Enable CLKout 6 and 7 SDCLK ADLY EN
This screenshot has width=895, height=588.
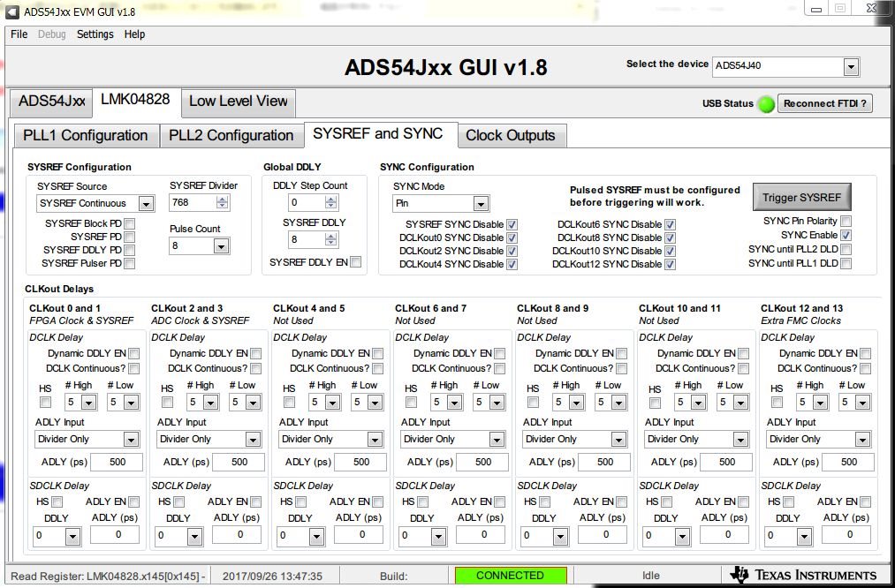499,501
